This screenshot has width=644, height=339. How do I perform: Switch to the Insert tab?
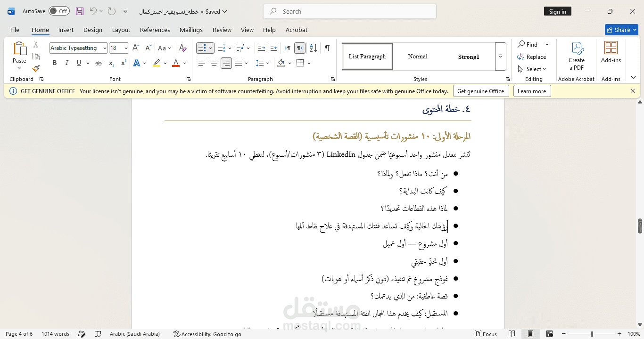click(66, 30)
